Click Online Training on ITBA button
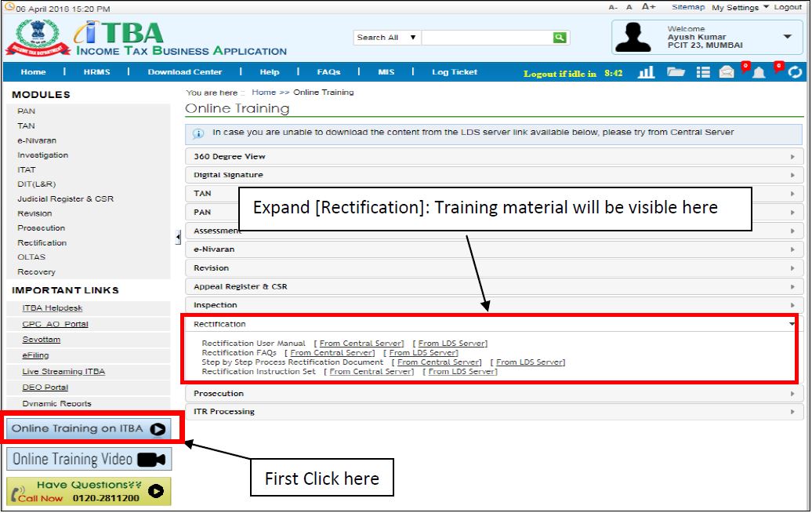Image resolution: width=812 pixels, height=513 pixels. [x=89, y=429]
